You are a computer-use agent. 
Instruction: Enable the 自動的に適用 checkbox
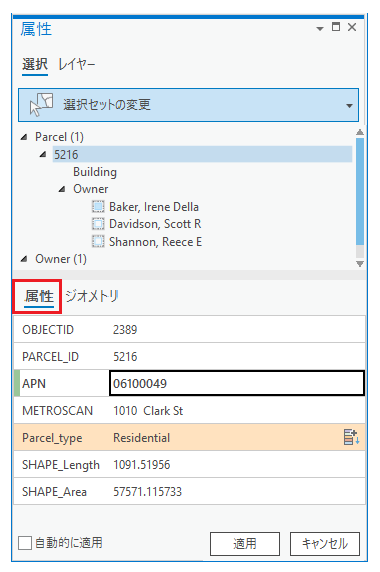25,543
